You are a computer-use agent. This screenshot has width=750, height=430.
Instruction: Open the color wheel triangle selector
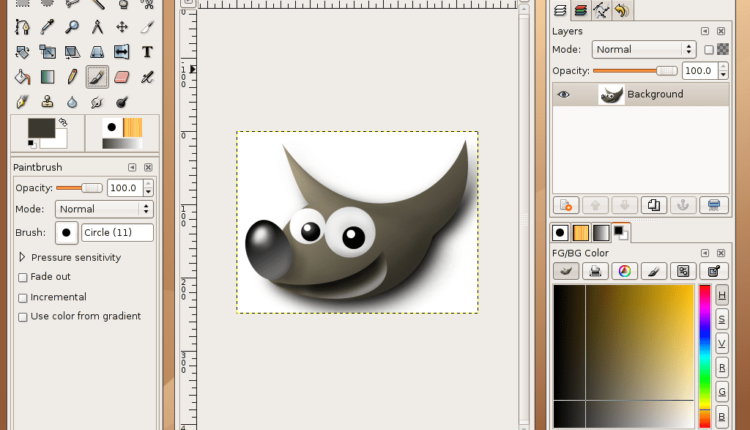click(624, 271)
